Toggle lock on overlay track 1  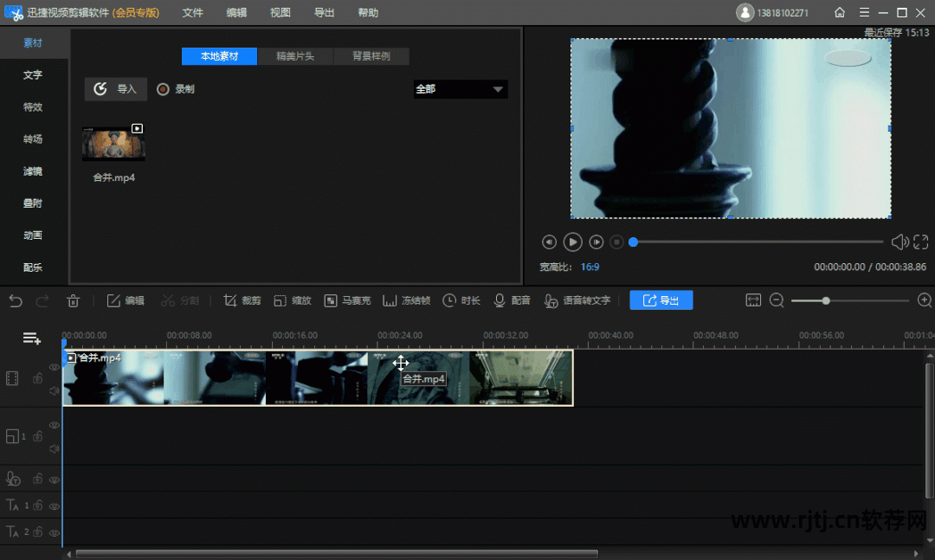click(x=37, y=436)
